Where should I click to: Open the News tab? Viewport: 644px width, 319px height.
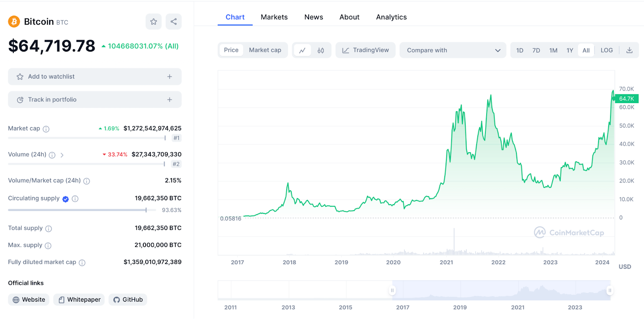coord(314,17)
